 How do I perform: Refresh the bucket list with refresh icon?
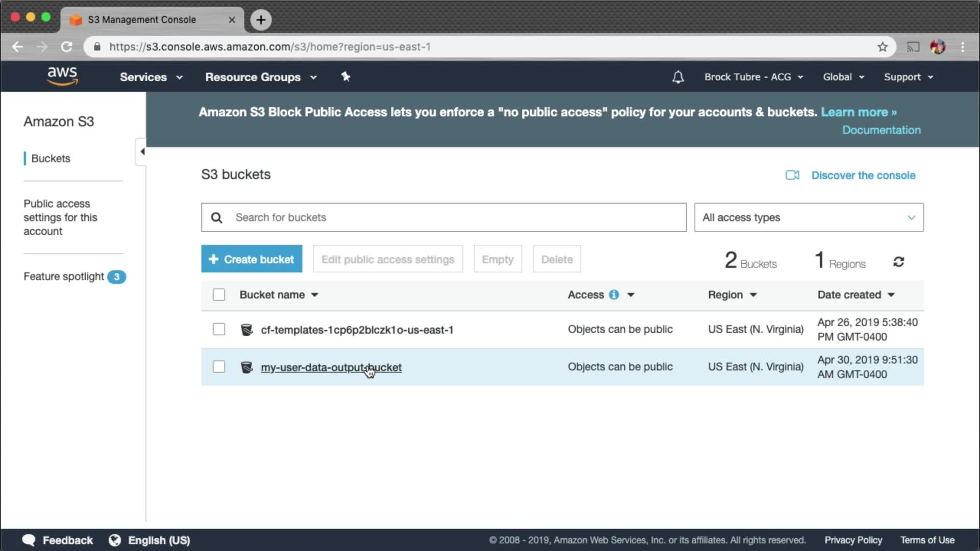point(898,262)
